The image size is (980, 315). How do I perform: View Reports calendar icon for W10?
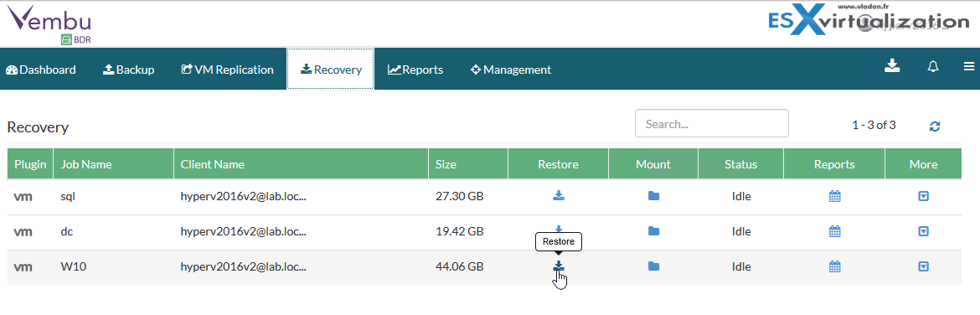[x=834, y=266]
